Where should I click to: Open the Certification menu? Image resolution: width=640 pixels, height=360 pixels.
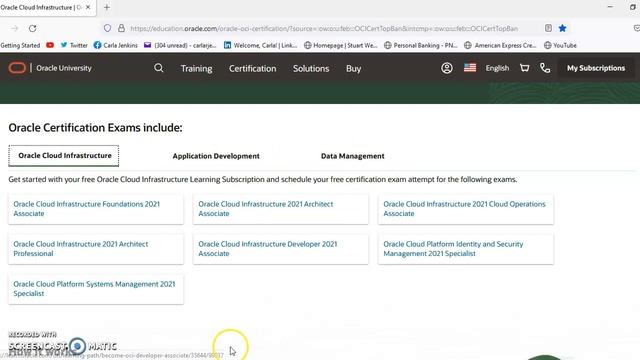[252, 69]
